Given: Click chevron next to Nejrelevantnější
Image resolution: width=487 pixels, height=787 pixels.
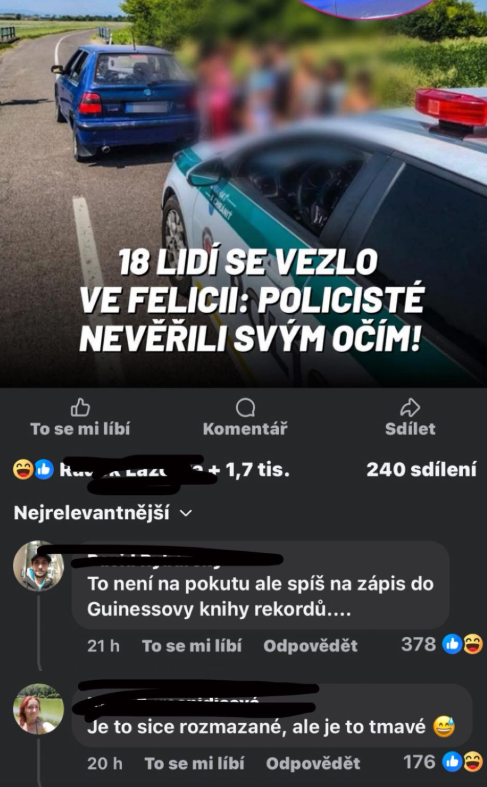Looking at the screenshot, I should pyautogui.click(x=186, y=513).
